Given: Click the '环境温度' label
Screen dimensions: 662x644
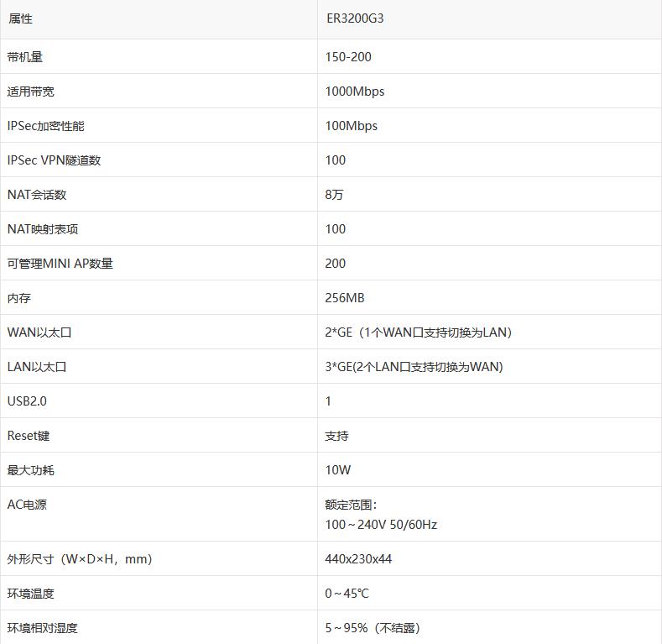Looking at the screenshot, I should click(31, 594).
